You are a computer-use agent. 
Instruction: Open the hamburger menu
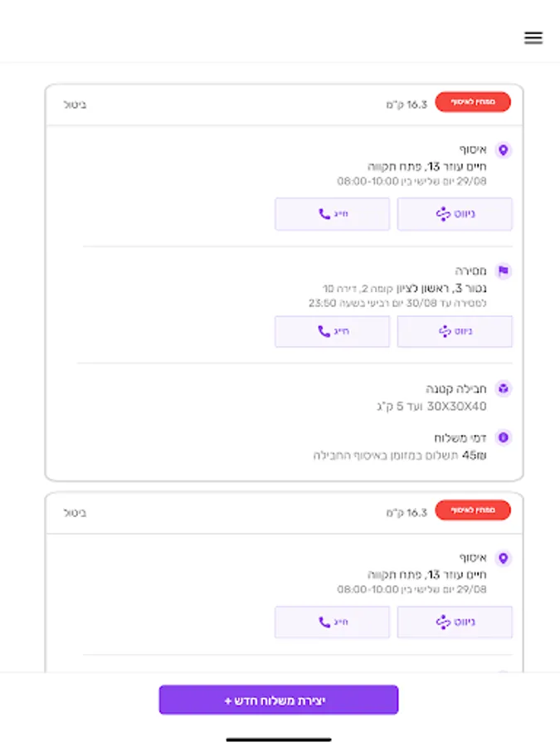click(533, 37)
